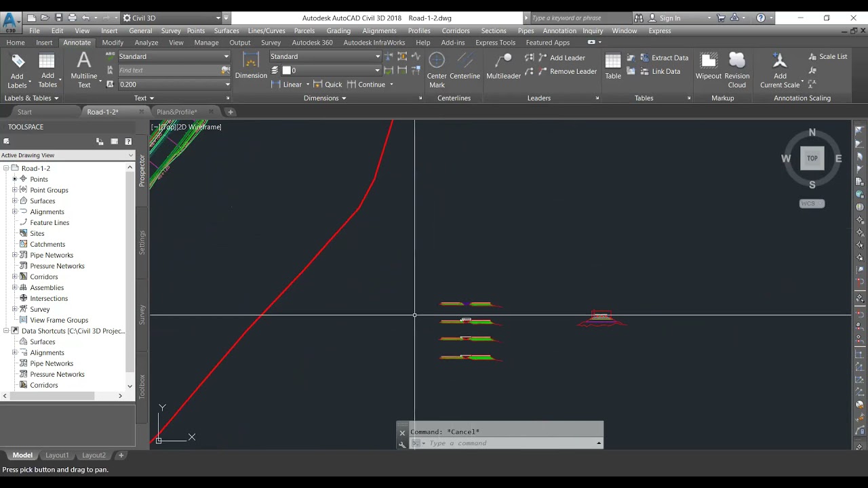The image size is (868, 488).
Task: Open the Analyze ribbon tab
Action: click(146, 42)
